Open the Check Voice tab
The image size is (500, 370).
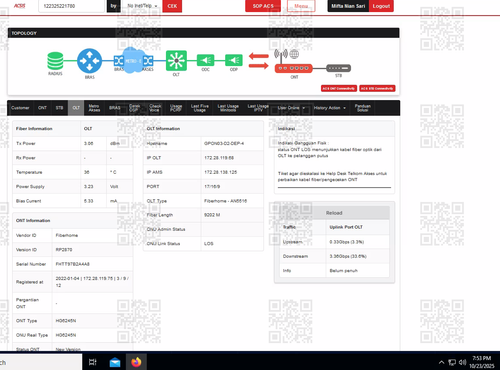tap(155, 108)
